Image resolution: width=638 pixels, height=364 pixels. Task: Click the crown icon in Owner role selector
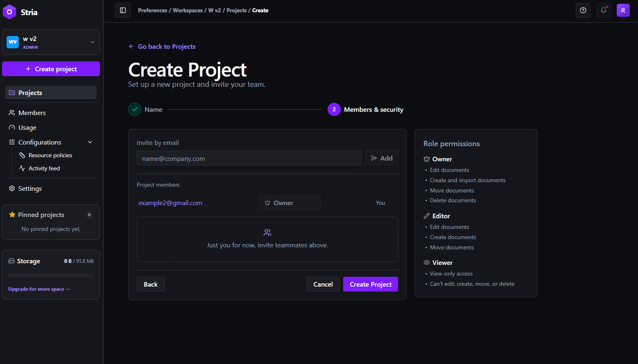267,203
